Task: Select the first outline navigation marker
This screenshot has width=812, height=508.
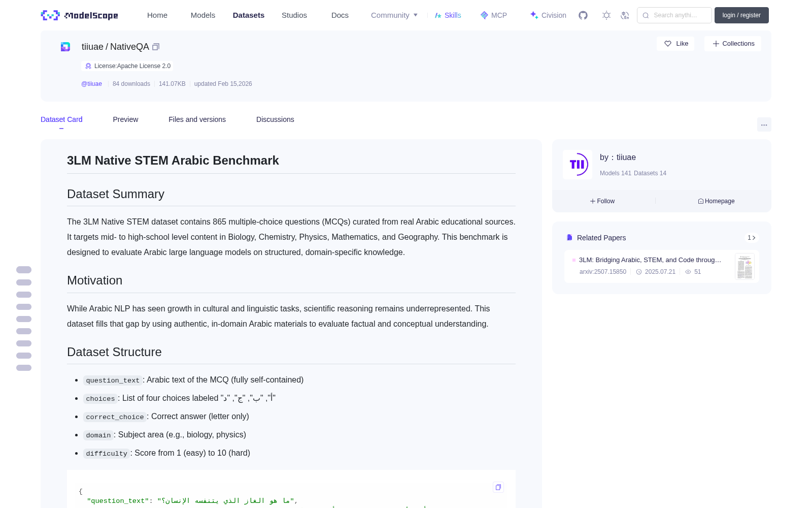Action: coord(24,270)
